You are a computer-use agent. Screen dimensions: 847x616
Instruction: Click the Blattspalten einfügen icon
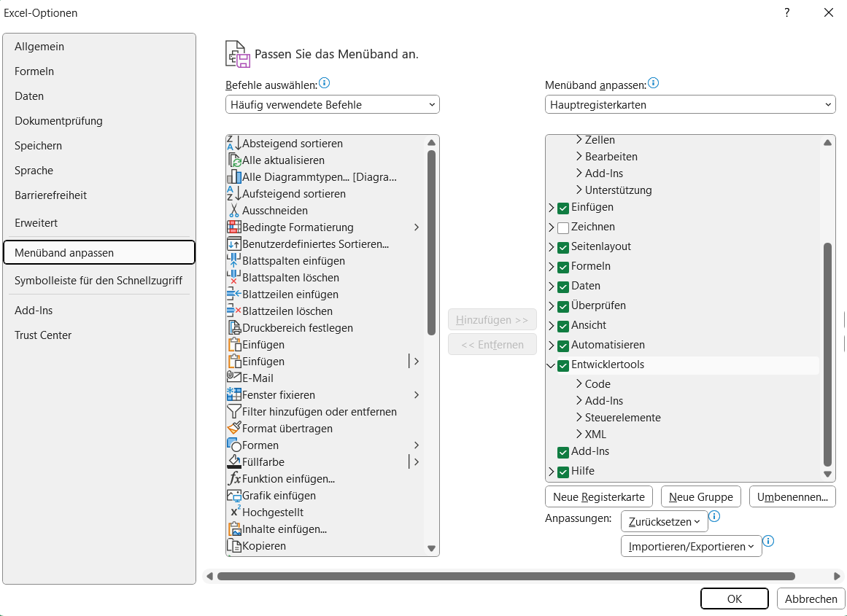[234, 261]
